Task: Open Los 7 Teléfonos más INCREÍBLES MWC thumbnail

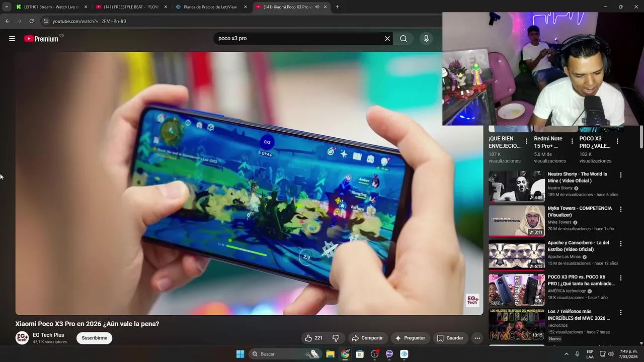Action: pyautogui.click(x=517, y=324)
